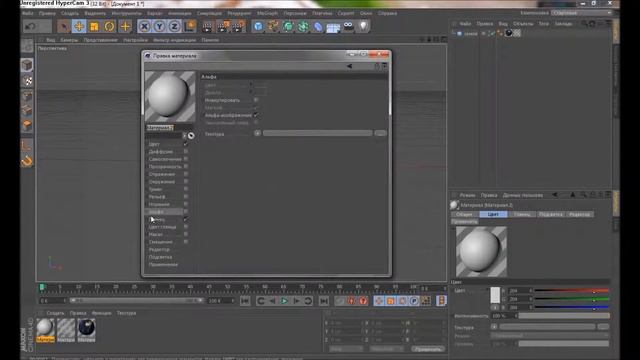Play the animation forward
The height and width of the screenshot is (360, 640).
pyautogui.click(x=284, y=301)
